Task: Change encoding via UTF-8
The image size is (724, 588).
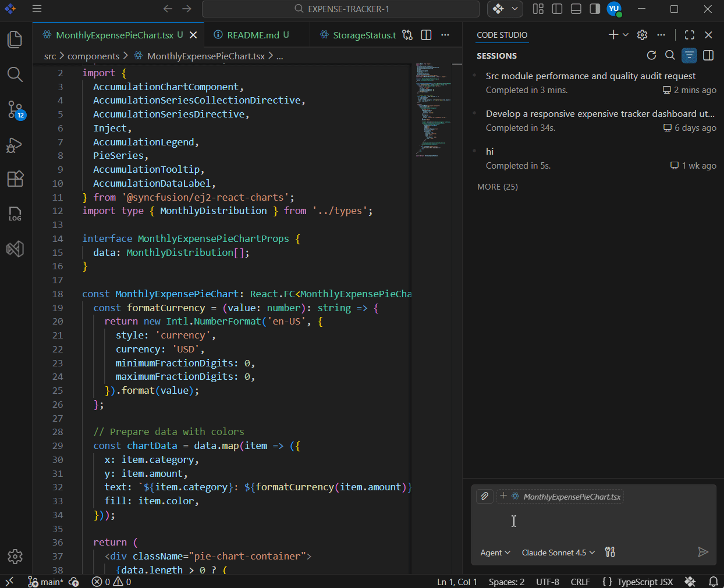Action: click(548, 582)
